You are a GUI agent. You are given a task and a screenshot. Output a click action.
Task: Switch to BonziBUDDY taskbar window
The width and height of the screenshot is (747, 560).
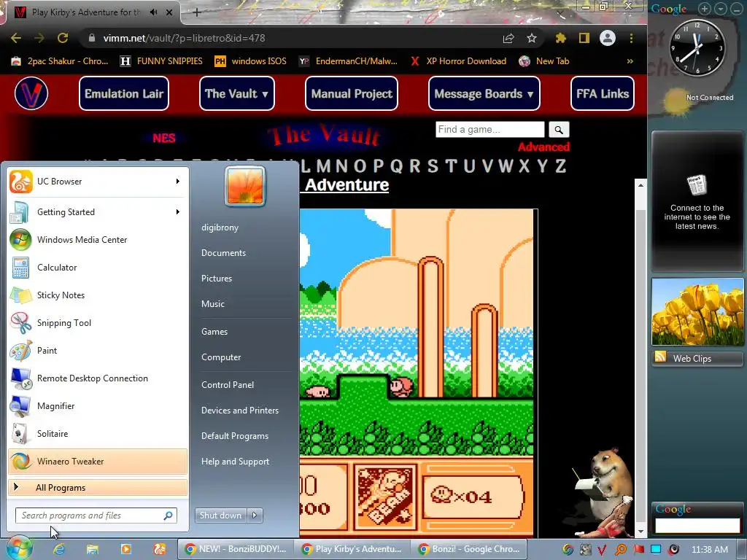pyautogui.click(x=236, y=549)
